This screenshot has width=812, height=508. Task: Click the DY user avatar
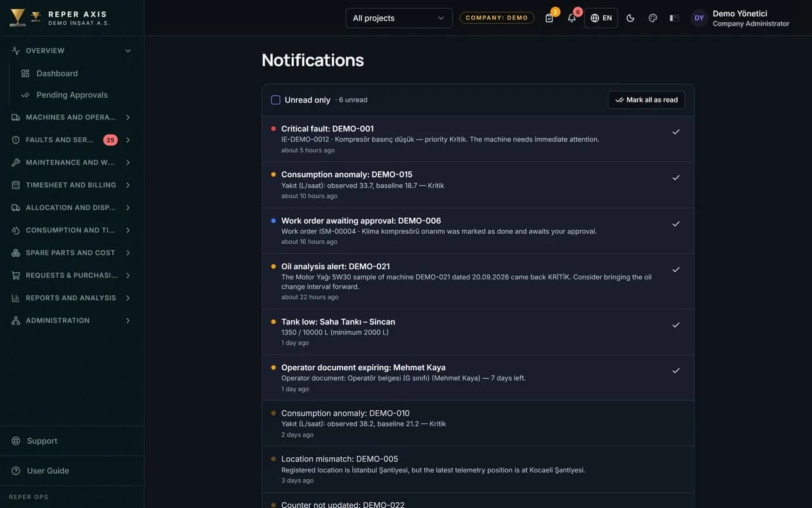[x=699, y=18]
